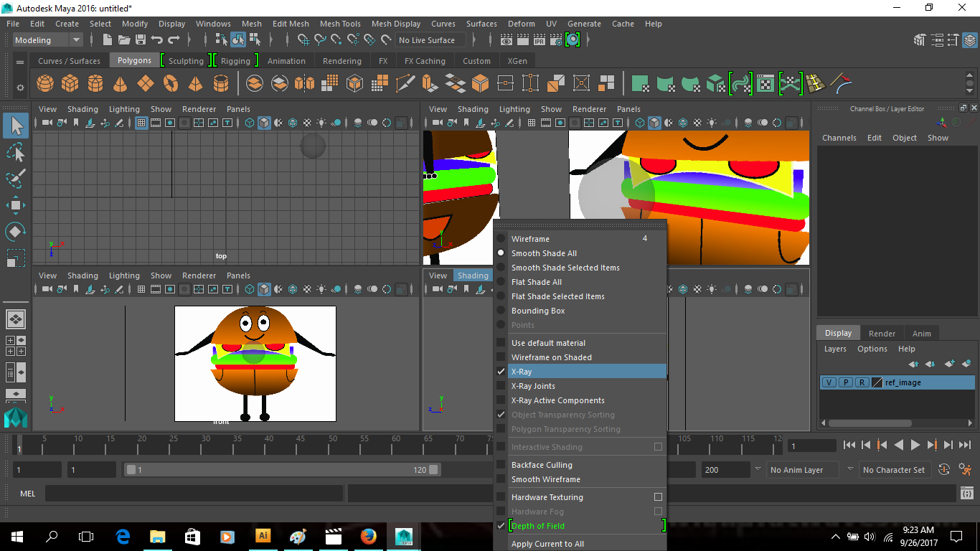Create a polygon sphere from the shelf
This screenshot has width=980, height=551.
coord(45,84)
